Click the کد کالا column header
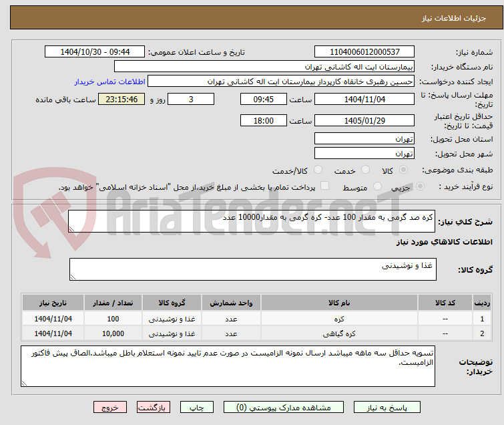504x425 pixels. coord(445,303)
